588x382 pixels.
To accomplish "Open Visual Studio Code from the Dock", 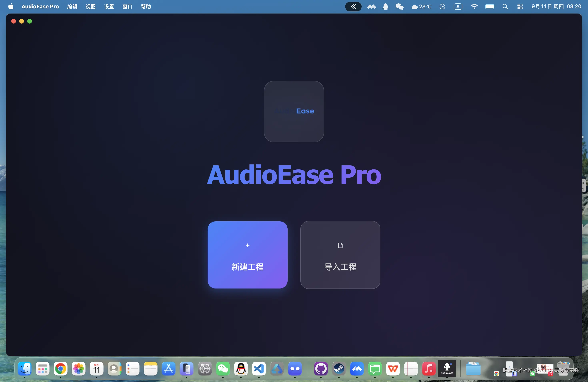I will tap(259, 369).
